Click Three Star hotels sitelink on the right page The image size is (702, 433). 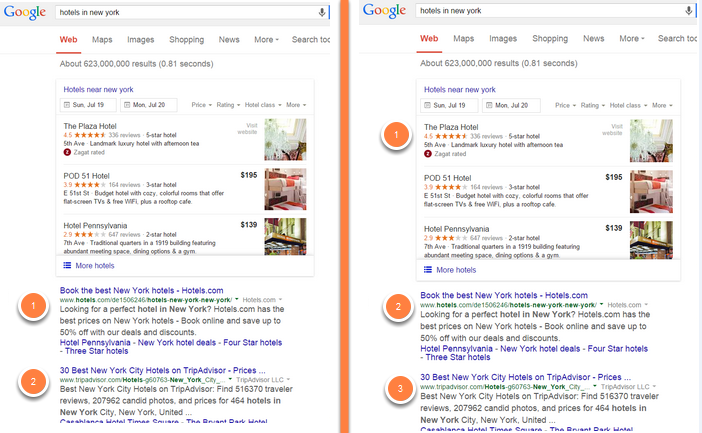pyautogui.click(x=458, y=357)
